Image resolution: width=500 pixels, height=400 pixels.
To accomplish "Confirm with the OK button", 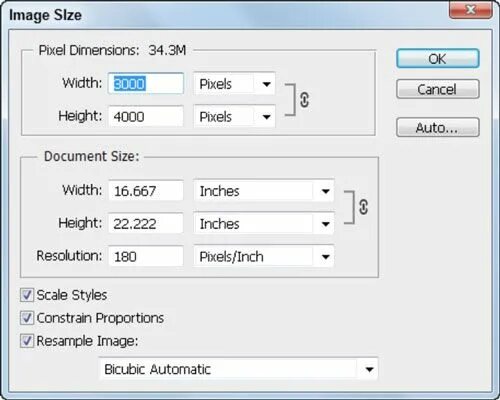I will 438,59.
